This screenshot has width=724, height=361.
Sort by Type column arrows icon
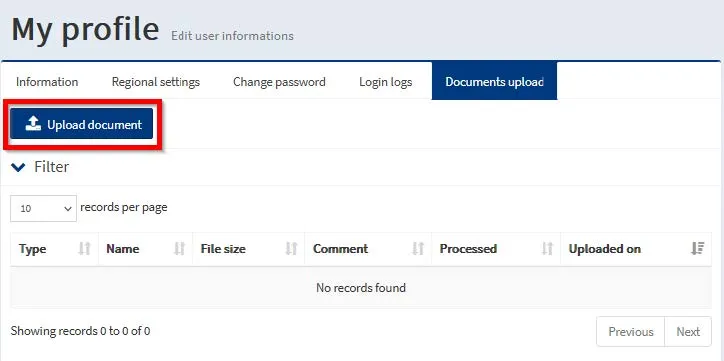(84, 249)
